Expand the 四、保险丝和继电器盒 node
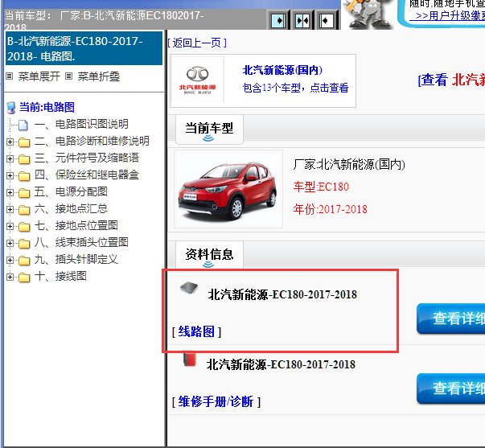 [10, 175]
